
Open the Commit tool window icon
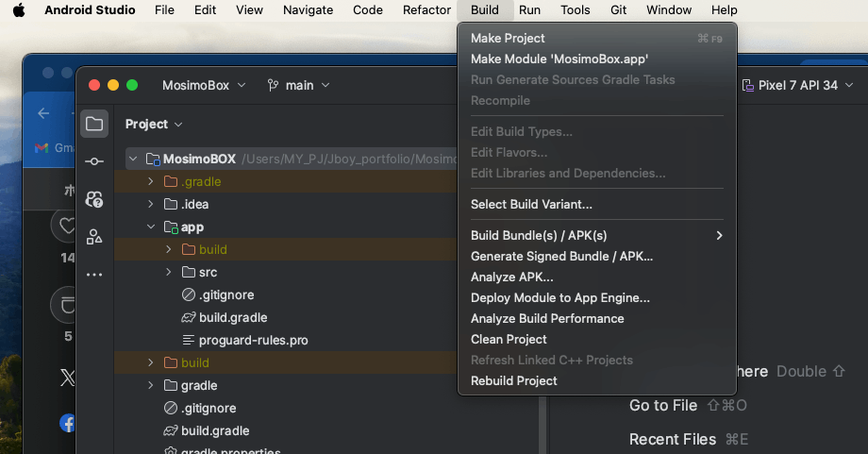[93, 161]
